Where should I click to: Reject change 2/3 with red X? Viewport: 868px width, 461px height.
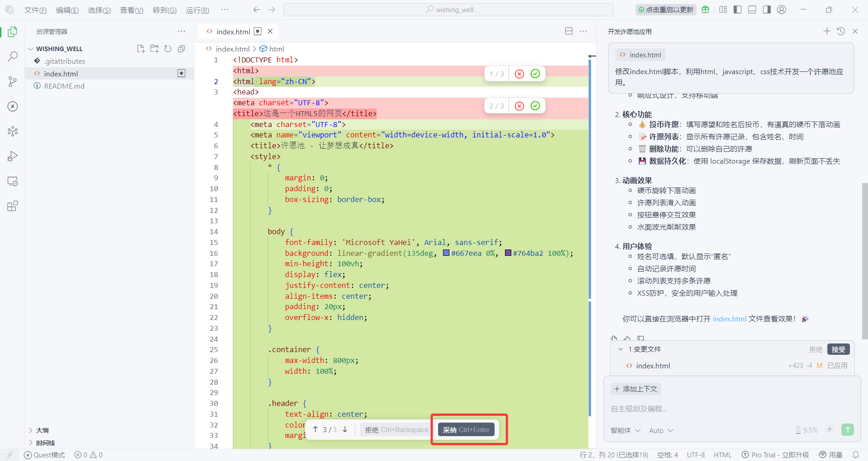pos(519,106)
